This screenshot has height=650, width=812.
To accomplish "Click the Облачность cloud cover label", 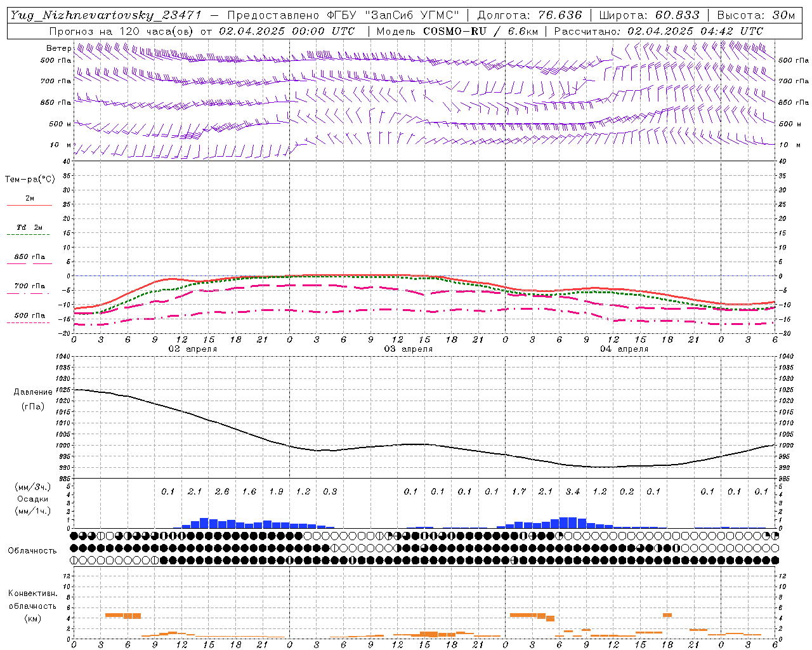I will 32,551.
